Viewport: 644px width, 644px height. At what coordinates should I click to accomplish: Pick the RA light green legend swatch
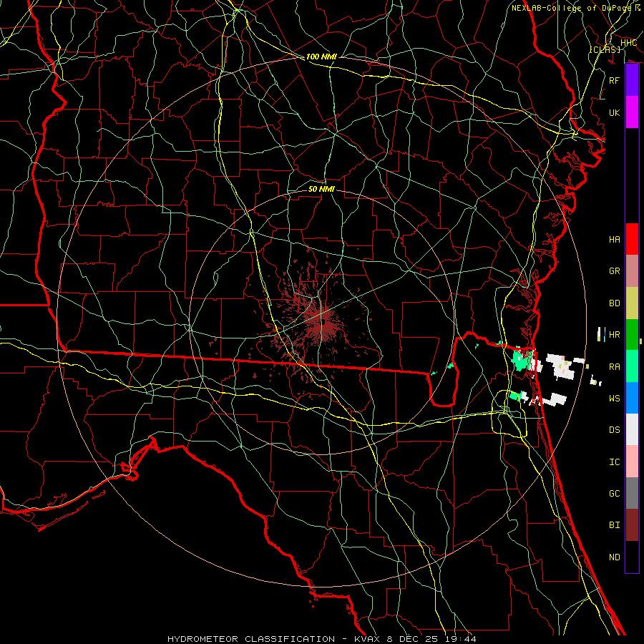coord(632,366)
